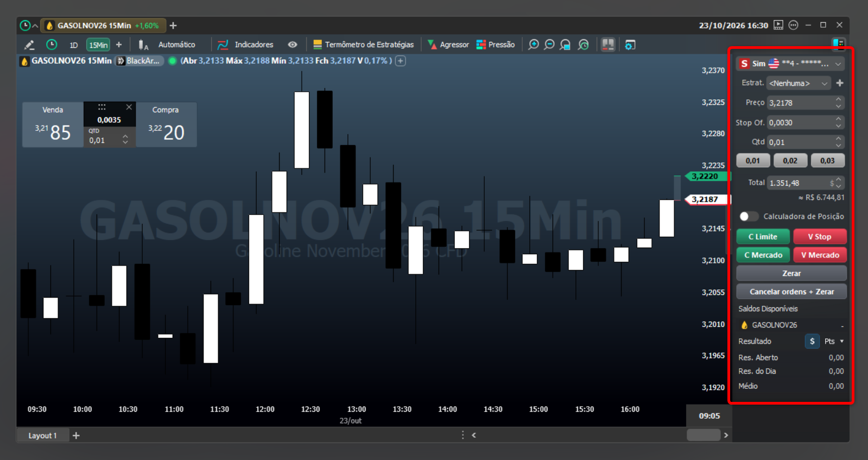Open the zoom in magnifier
The width and height of the screenshot is (868, 460).
click(534, 45)
